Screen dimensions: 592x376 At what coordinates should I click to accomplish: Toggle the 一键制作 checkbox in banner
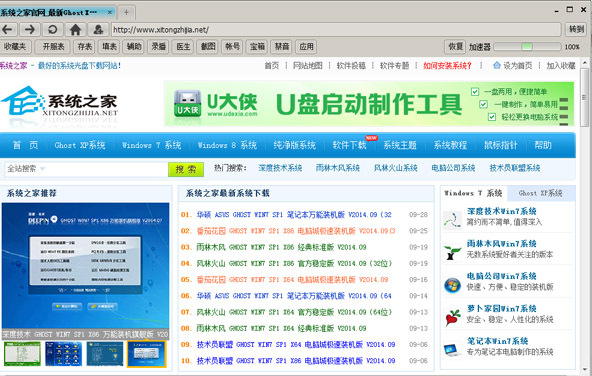click(483, 104)
